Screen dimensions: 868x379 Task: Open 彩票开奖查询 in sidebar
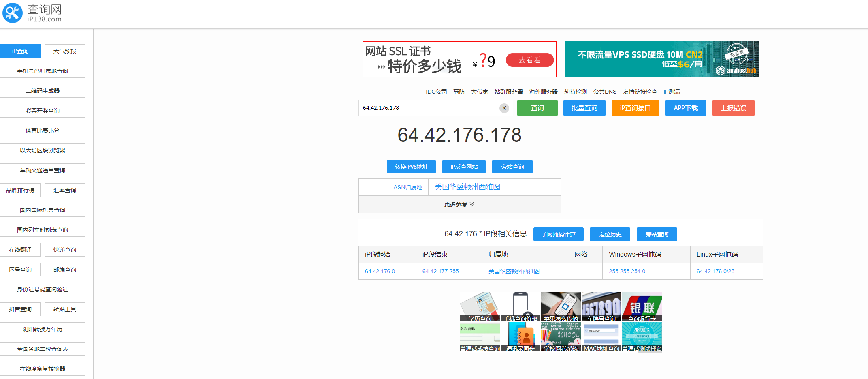click(43, 111)
